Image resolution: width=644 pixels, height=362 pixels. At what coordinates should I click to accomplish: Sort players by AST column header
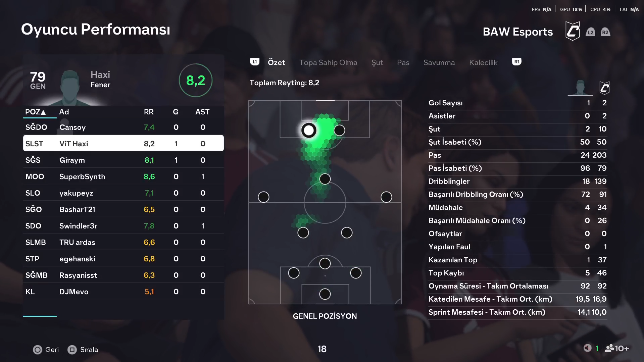(x=202, y=112)
